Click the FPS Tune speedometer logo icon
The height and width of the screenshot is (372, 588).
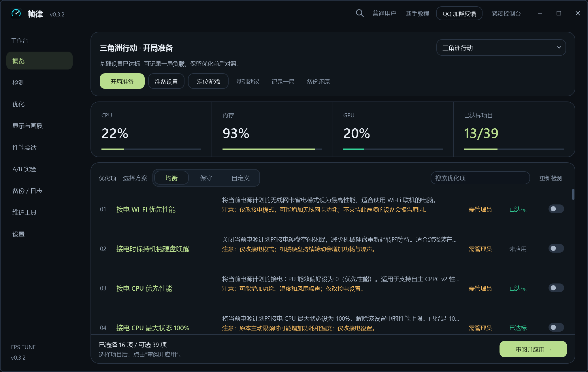point(16,13)
